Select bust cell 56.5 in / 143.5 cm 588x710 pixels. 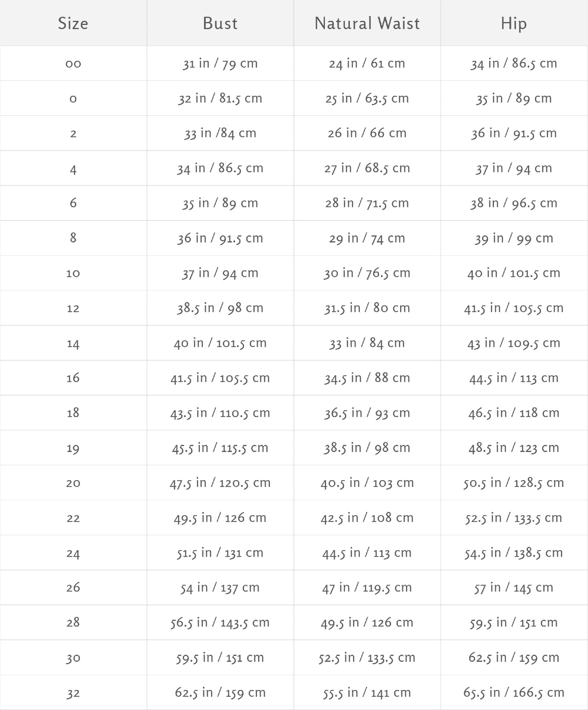point(220,622)
